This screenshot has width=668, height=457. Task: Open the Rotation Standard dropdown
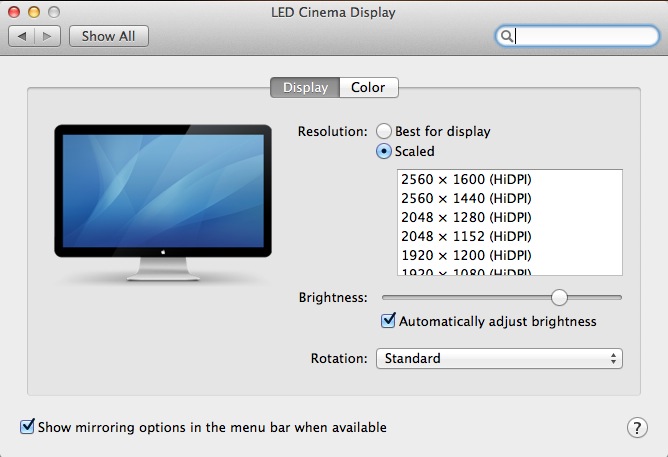[x=499, y=358]
